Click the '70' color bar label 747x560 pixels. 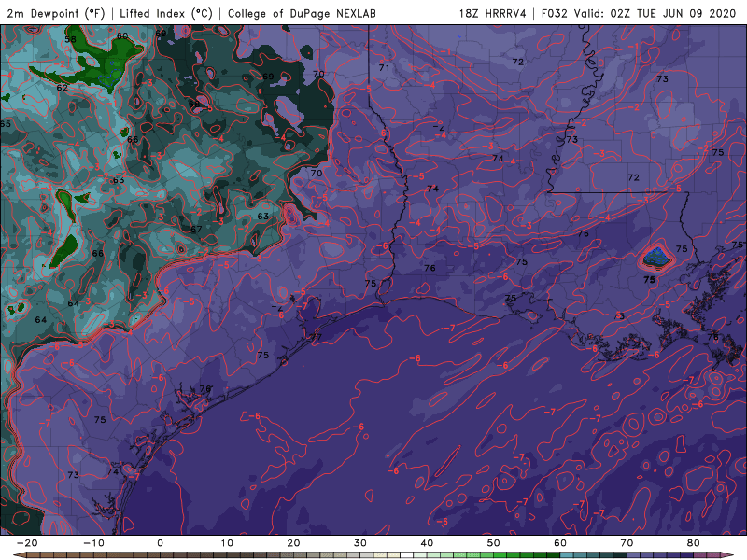pyautogui.click(x=627, y=543)
